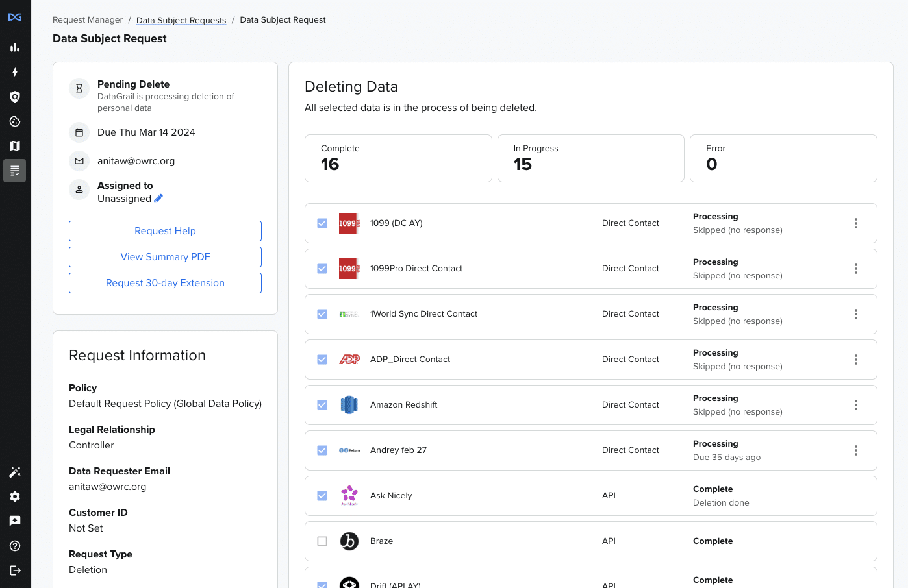Click the cookie icon in sidebar
The image size is (908, 588).
point(15,121)
